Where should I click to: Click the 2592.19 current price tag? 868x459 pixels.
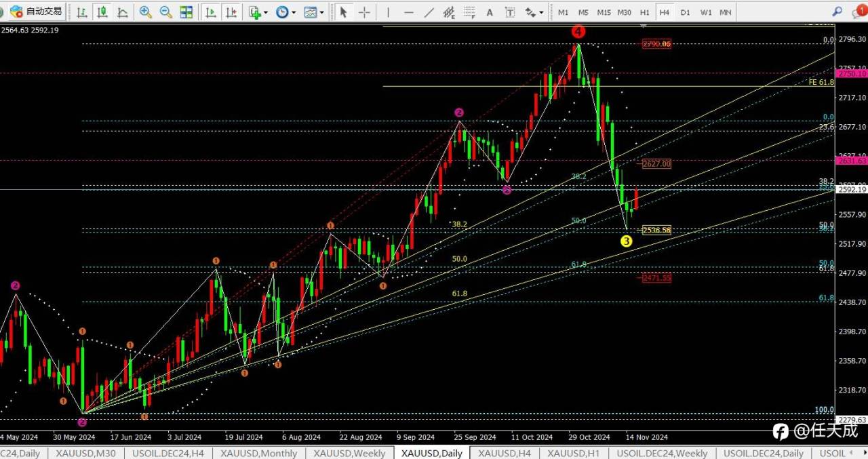(x=852, y=190)
